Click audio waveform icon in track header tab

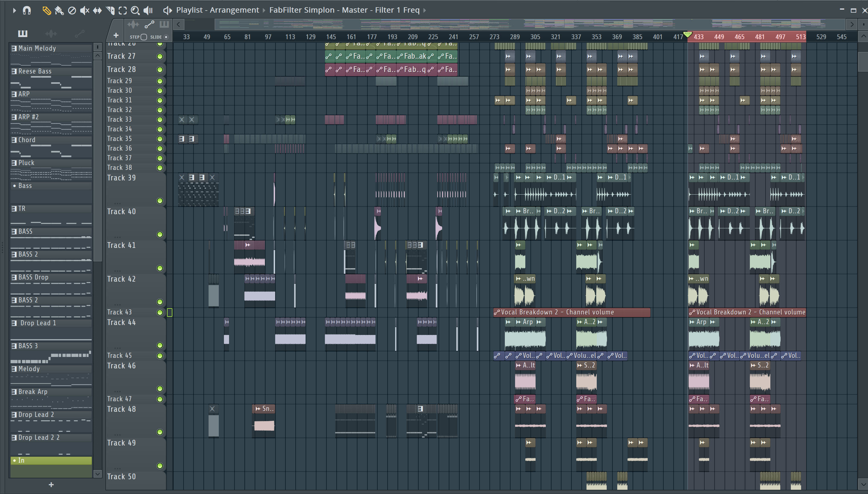(x=133, y=24)
